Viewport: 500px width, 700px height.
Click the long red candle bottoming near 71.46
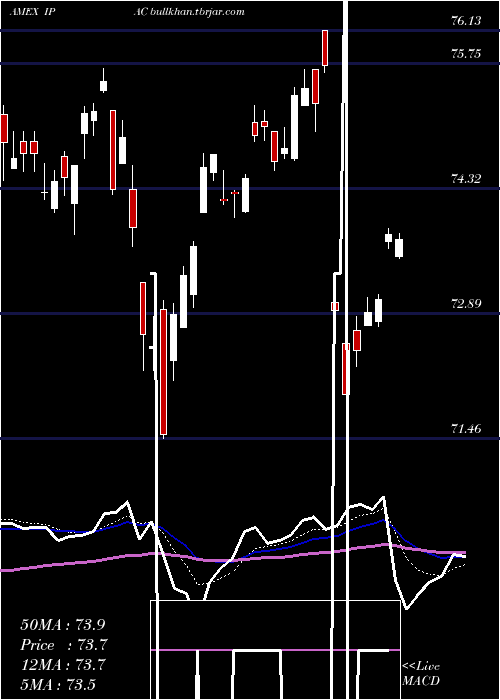point(163,372)
